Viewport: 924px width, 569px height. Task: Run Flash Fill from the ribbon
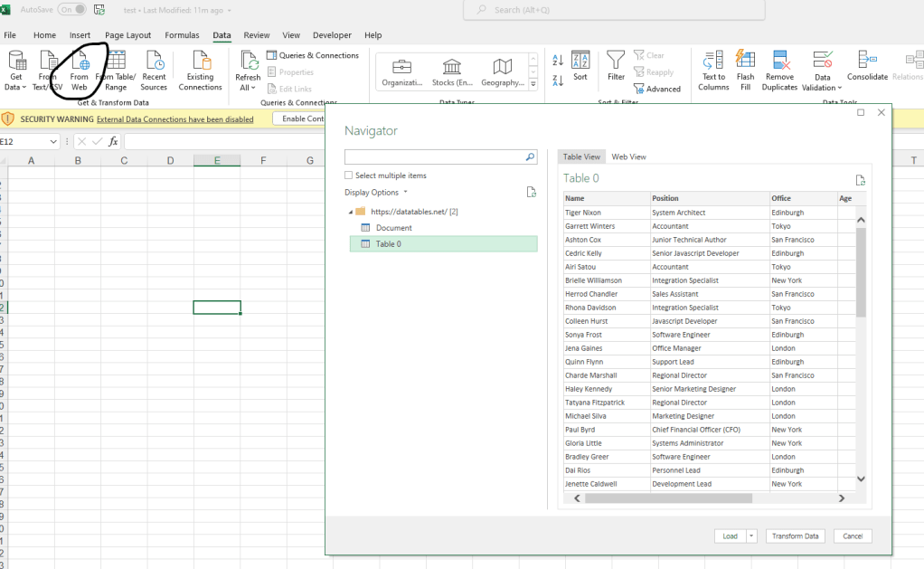click(746, 71)
